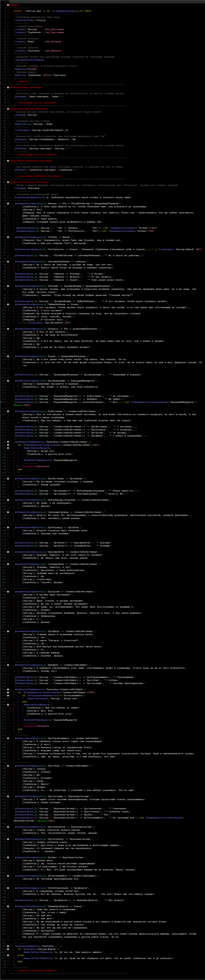Click the .Вывести,ЛОКАЦИЯ code line
This screenshot has width=205, height=980.
tap(26, 69)
